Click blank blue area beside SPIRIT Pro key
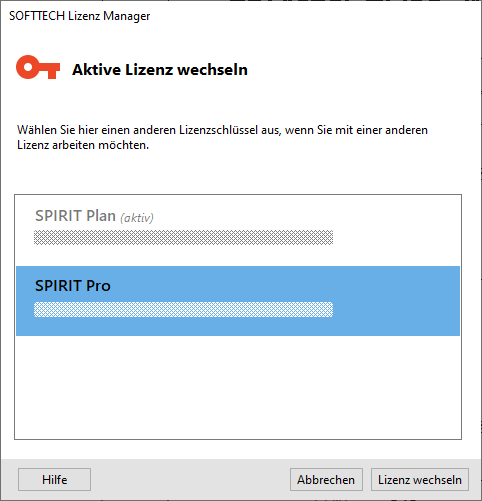 click(397, 309)
